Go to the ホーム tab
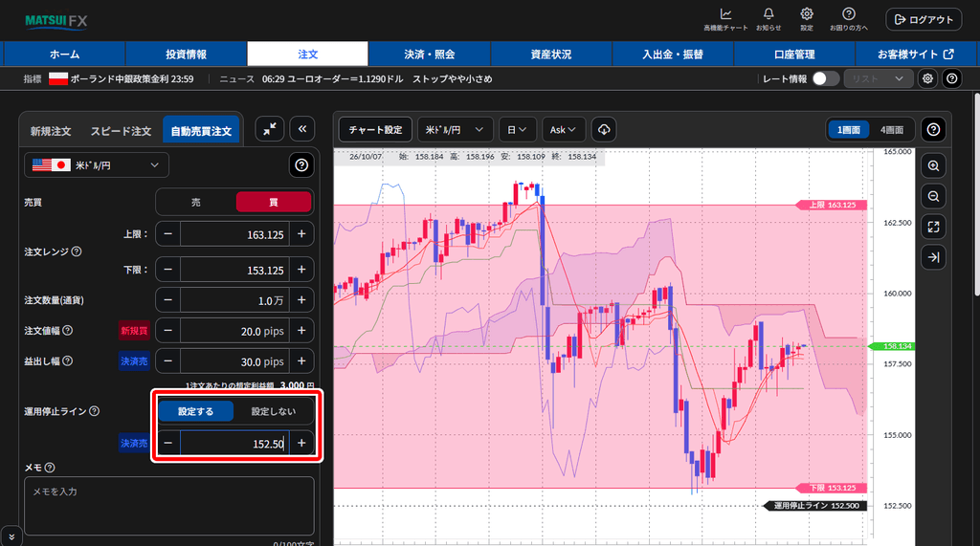 64,55
